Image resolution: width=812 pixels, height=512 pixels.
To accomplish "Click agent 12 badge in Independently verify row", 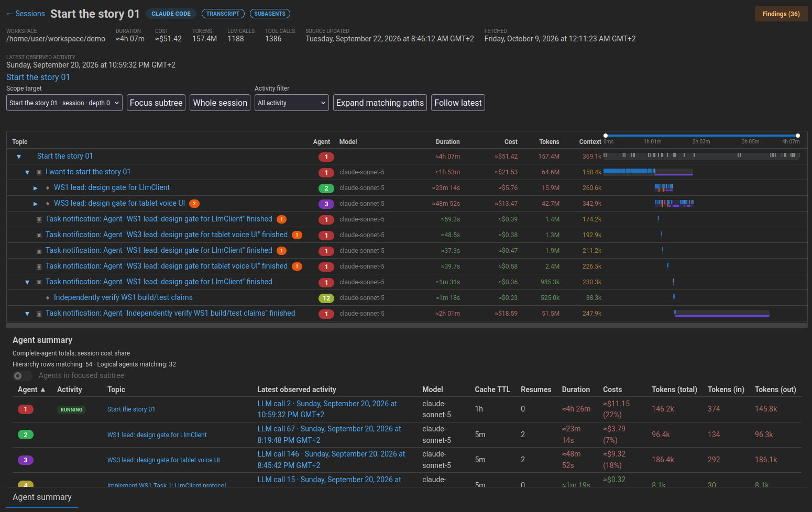I will tap(326, 298).
